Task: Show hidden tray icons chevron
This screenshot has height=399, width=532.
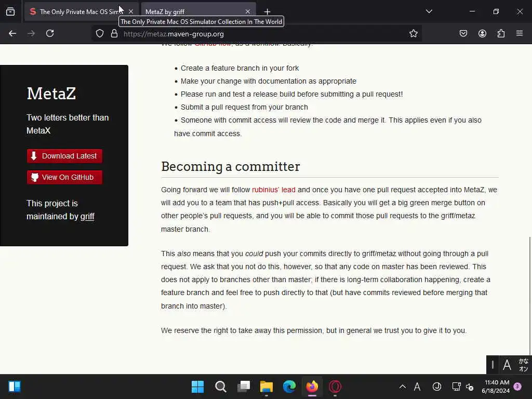Action: pos(403,387)
